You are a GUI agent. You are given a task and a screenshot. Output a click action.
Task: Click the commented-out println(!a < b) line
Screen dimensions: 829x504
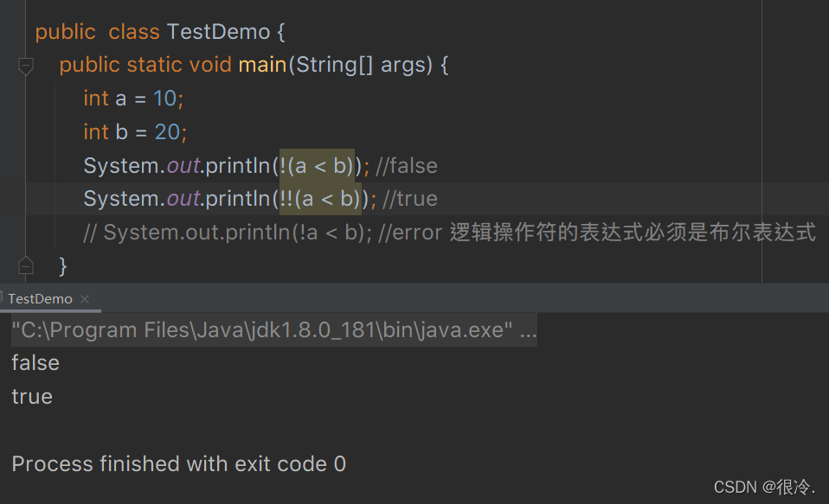pyautogui.click(x=260, y=233)
